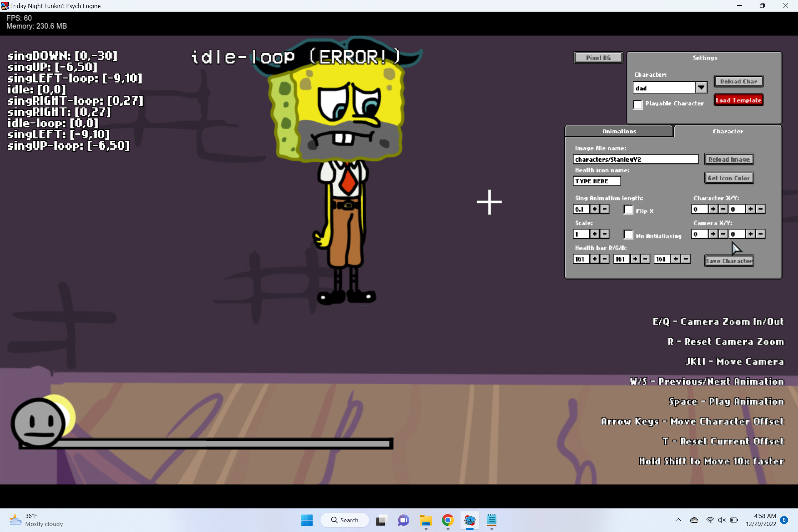
Task: Click the Pixel BG toggle button
Action: point(598,58)
